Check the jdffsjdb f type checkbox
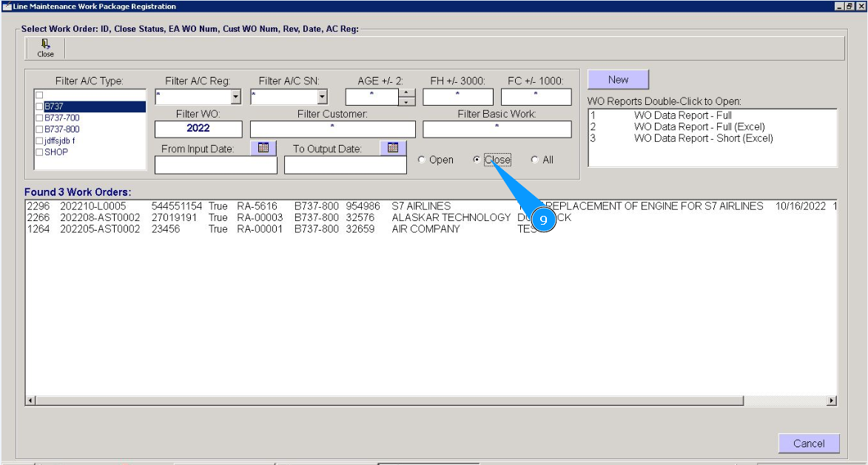This screenshot has height=465, width=868. (x=39, y=141)
